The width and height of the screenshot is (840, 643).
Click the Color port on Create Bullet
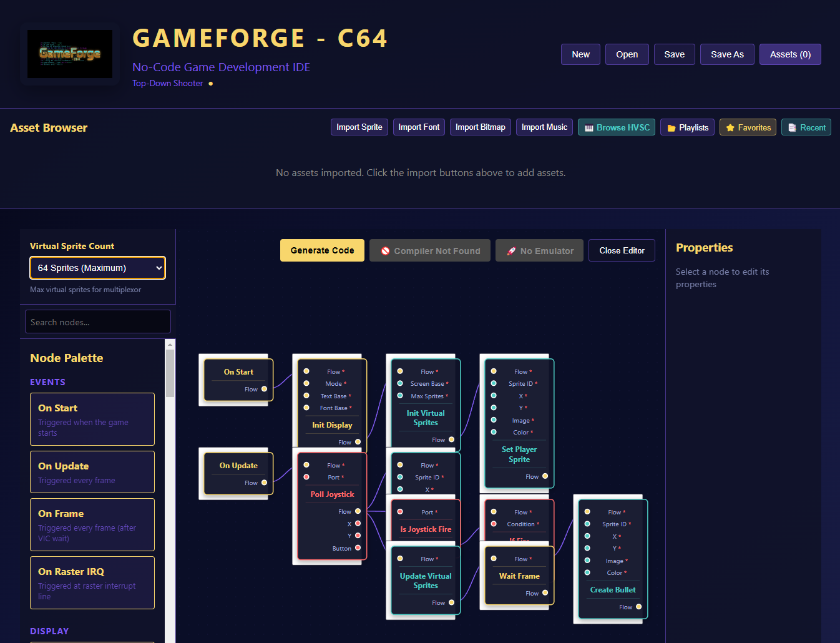coord(587,572)
